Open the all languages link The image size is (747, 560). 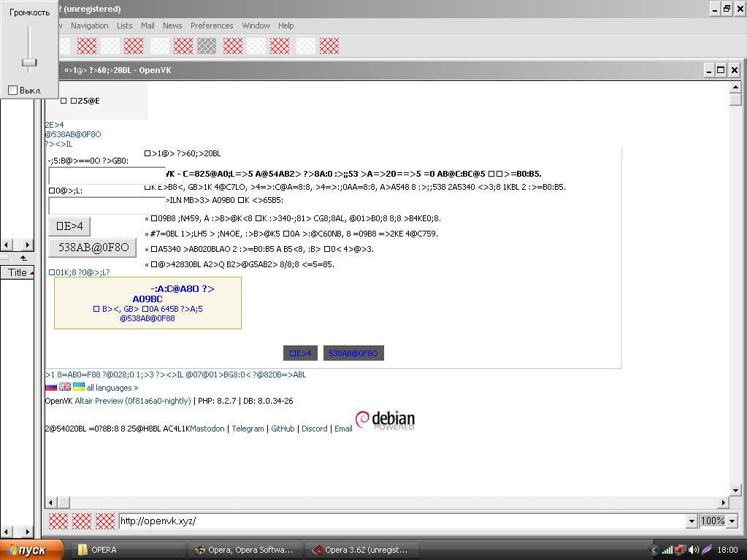(112, 388)
